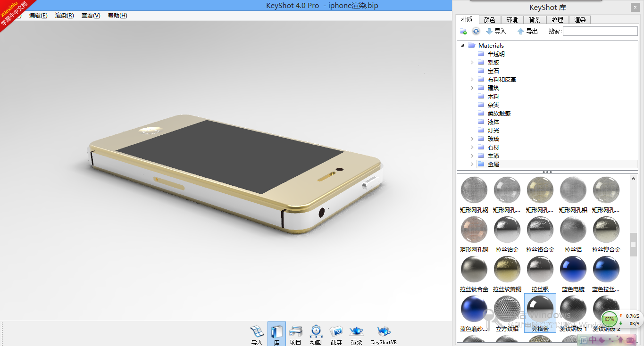Select the 宝石 folder in tree
The image size is (644, 346).
click(x=493, y=71)
